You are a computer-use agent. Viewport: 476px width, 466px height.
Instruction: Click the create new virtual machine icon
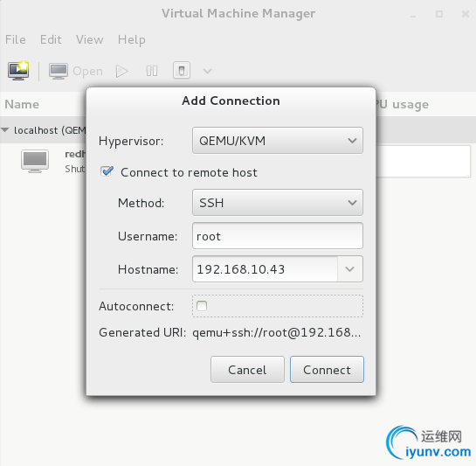(18, 71)
